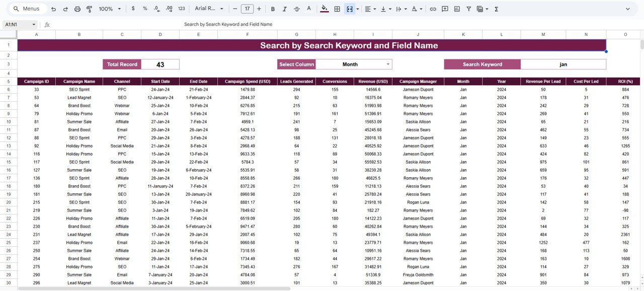Apply currency format with the dollar icon
This screenshot has width=644, height=291.
point(133,9)
